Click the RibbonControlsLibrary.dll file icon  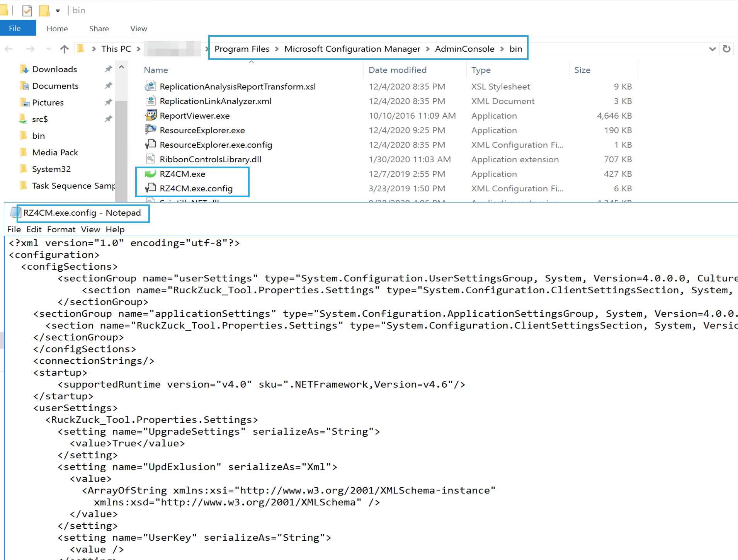click(150, 159)
